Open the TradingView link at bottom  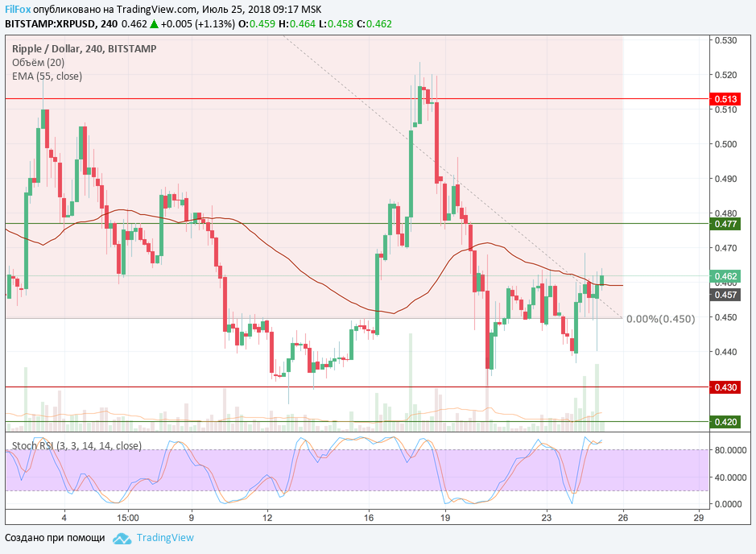click(165, 538)
